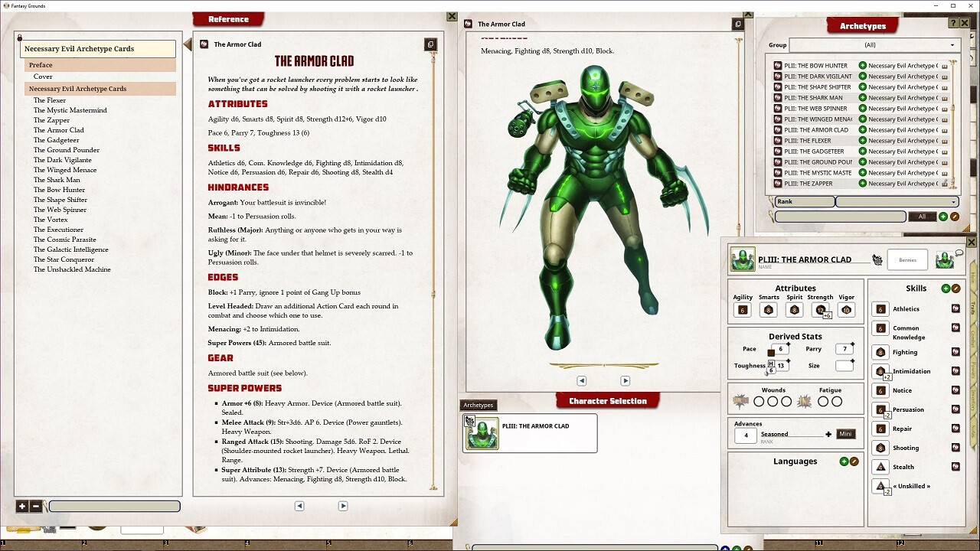Click the lock icon above the module list
This screenshot has height=551, width=980.
point(18,37)
